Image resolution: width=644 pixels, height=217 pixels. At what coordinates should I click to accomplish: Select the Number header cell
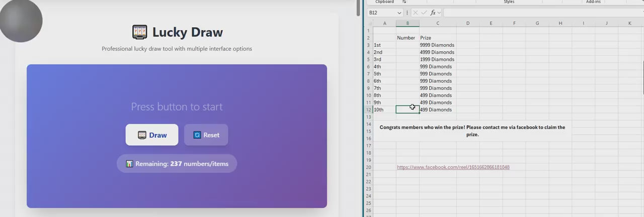[407, 38]
